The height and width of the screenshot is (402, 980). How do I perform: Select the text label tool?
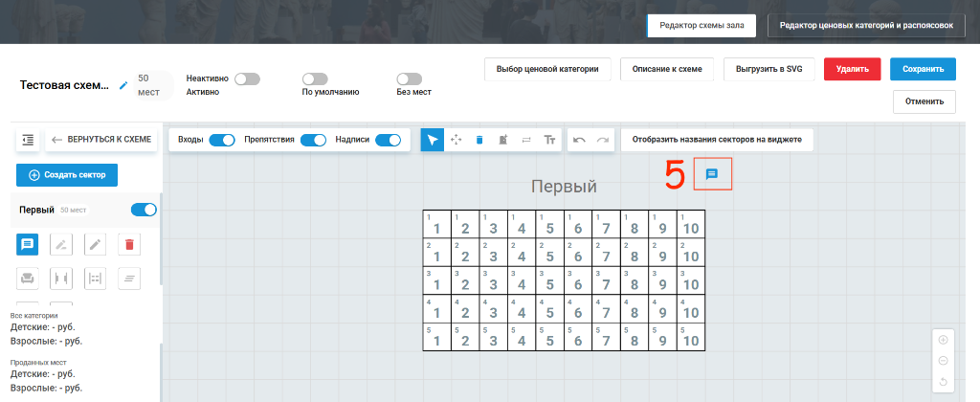click(549, 140)
